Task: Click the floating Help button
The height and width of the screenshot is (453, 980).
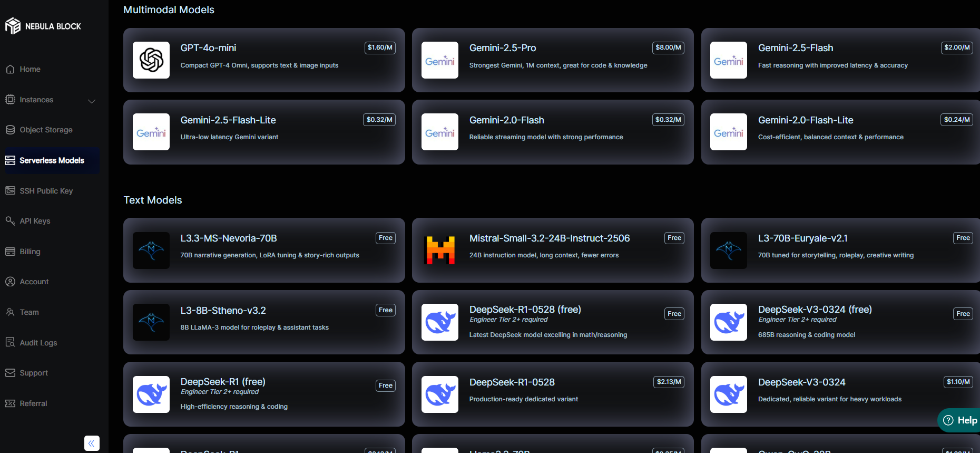Action: pos(960,420)
